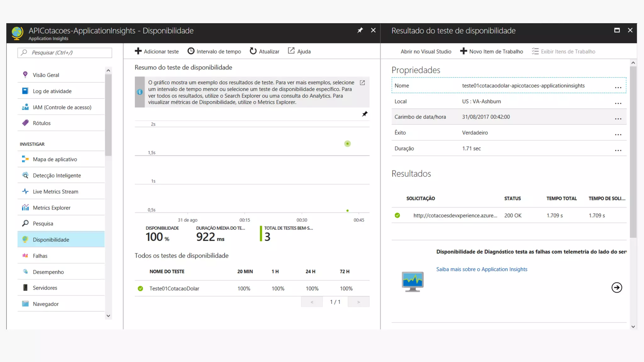644x362 pixels.
Task: Click the 100 % Disponibilidade metric
Action: (x=157, y=237)
